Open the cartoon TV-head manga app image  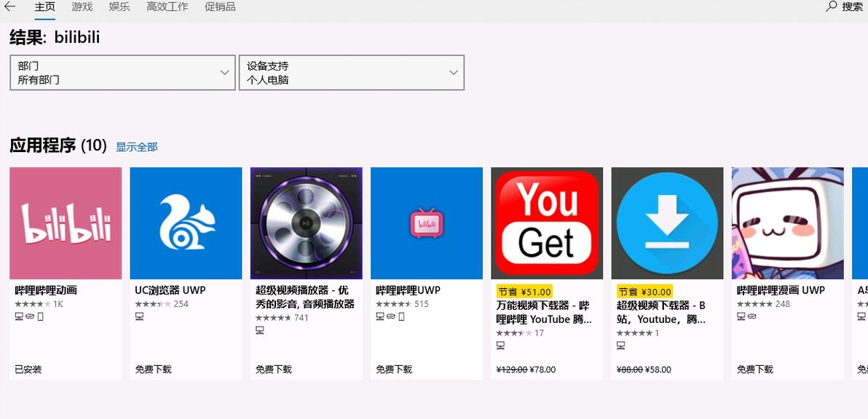point(788,223)
